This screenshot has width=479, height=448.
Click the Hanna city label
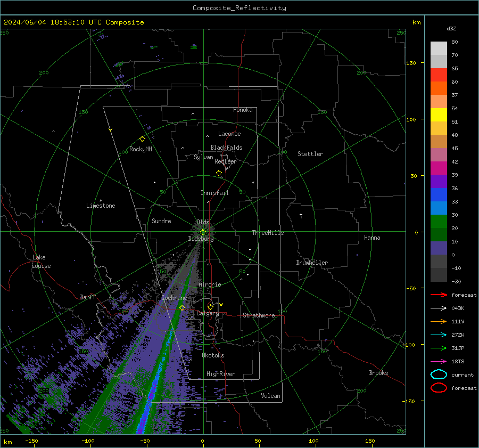372,238
